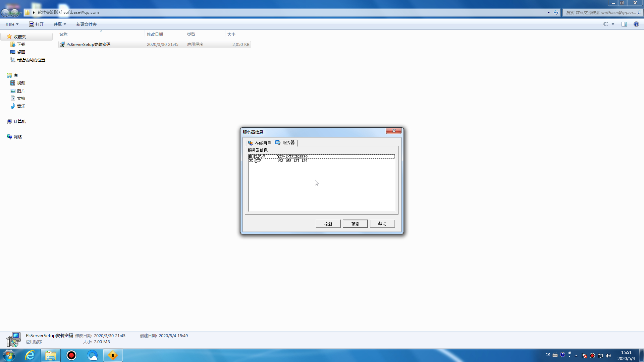Select 计算机 in navigation pane

[19, 122]
